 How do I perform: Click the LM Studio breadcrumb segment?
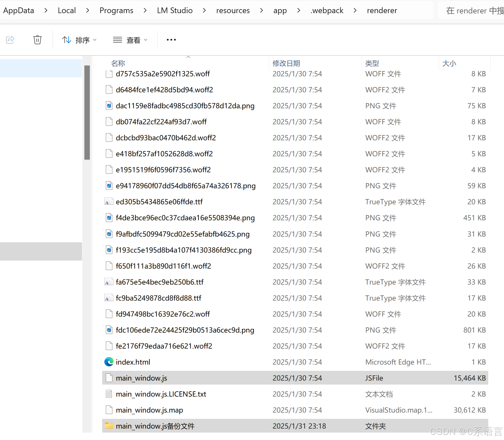pyautogui.click(x=175, y=11)
